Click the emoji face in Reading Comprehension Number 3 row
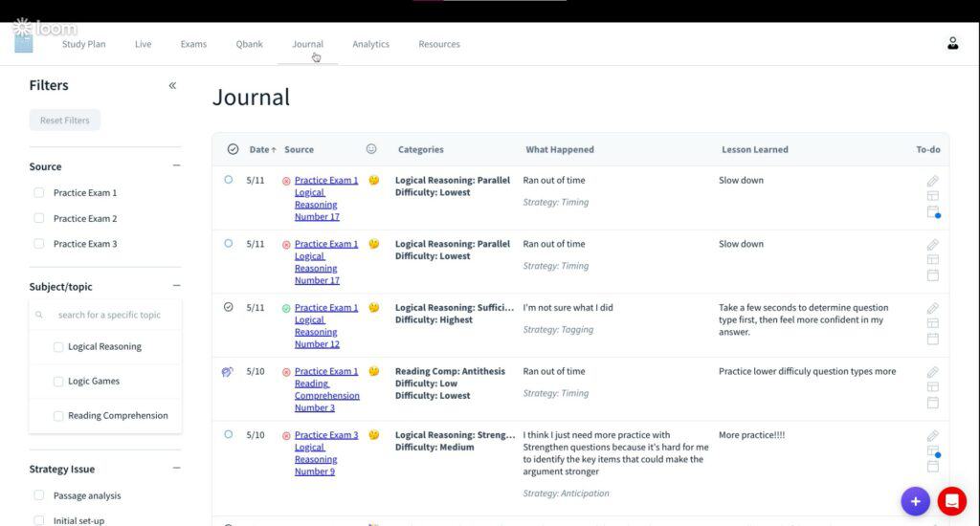This screenshot has height=526, width=980. [374, 371]
